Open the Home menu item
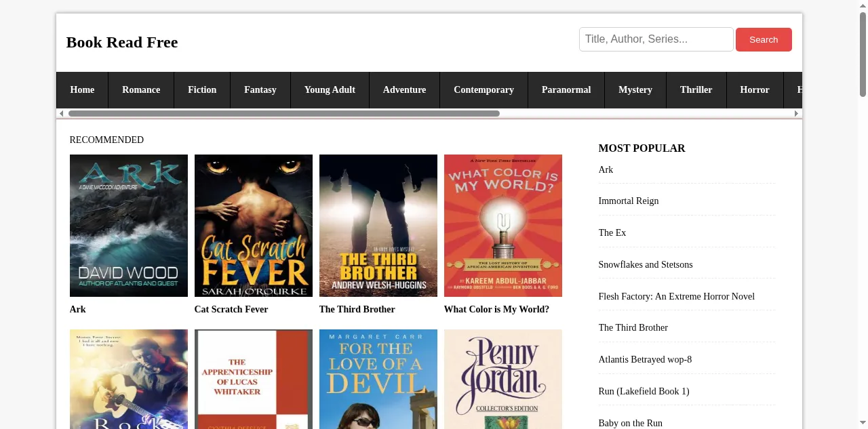 pos(82,90)
